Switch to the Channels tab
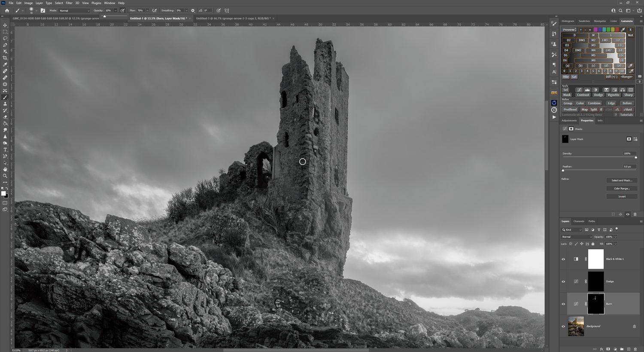 pos(579,221)
